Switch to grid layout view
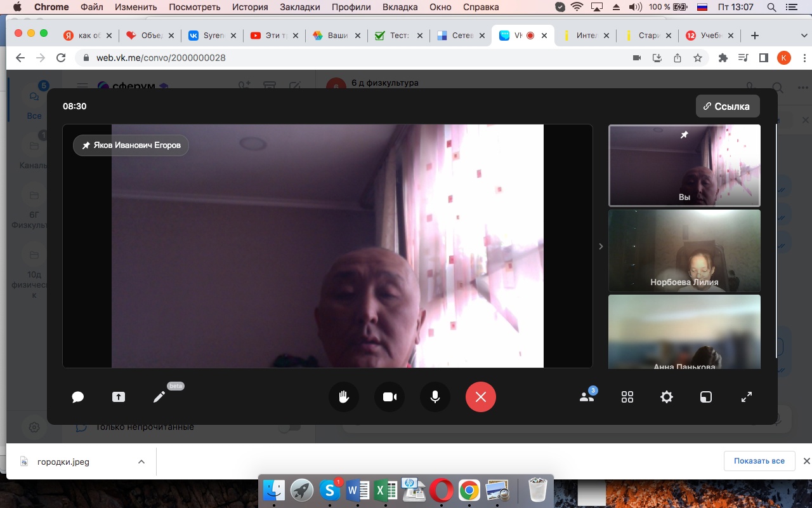This screenshot has width=812, height=508. 627,397
